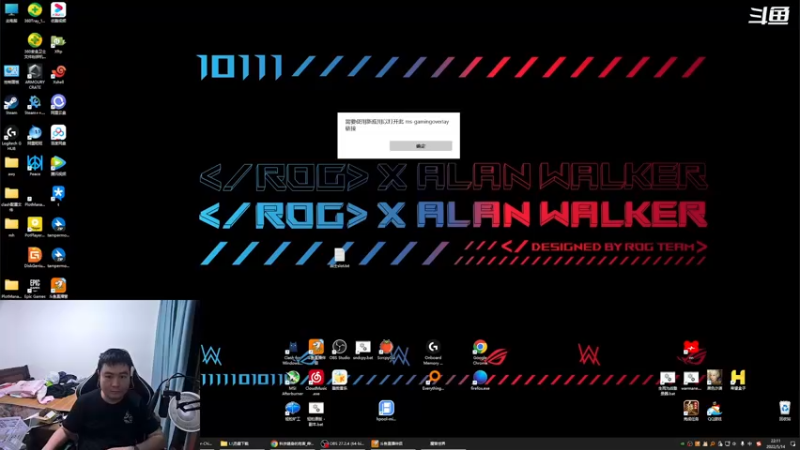The height and width of the screenshot is (450, 800).
Task: Select the file icon over the wallpaper stripes
Action: pyautogui.click(x=339, y=258)
